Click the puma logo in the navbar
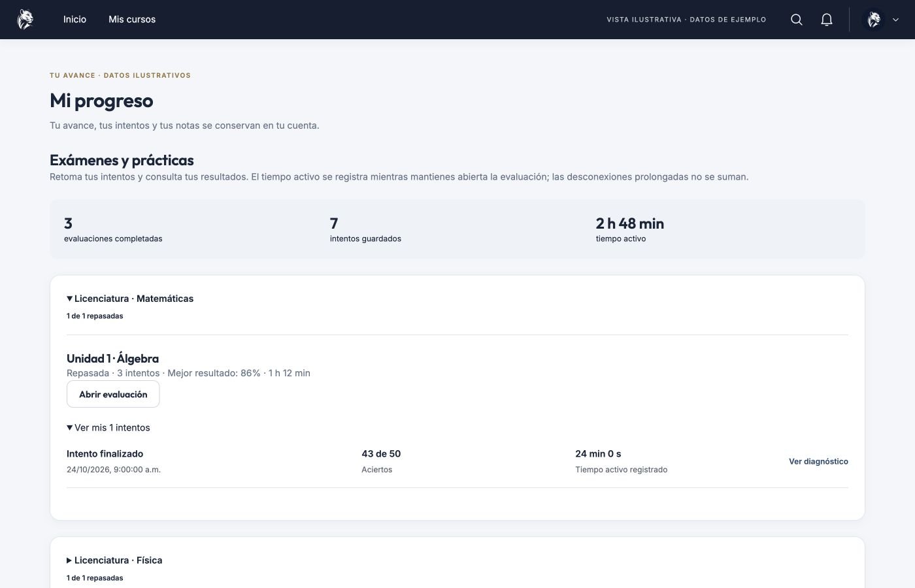This screenshot has height=588, width=915. coord(25,20)
